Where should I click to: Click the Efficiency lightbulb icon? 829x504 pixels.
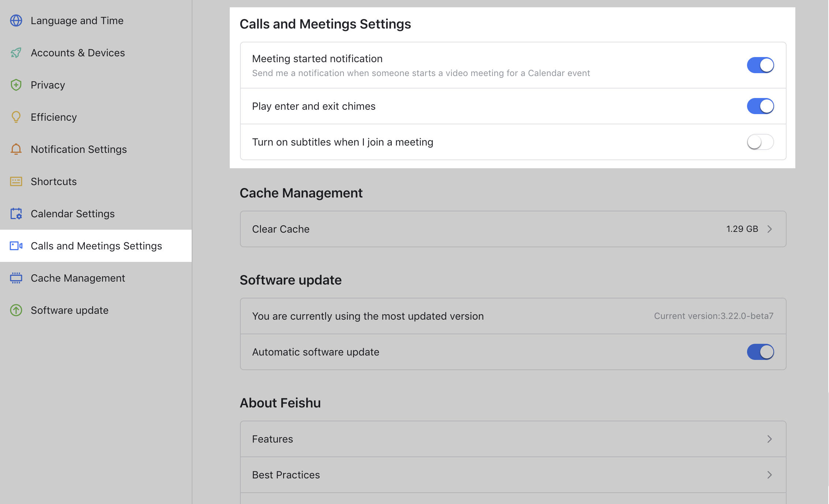[16, 117]
